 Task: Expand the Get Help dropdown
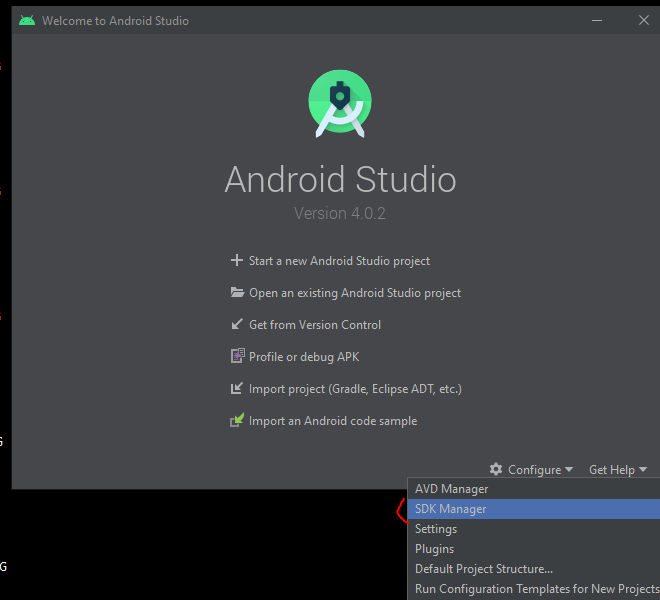pos(617,469)
